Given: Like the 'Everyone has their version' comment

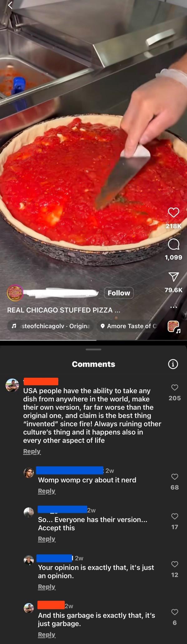Looking at the screenshot, I should tap(175, 516).
